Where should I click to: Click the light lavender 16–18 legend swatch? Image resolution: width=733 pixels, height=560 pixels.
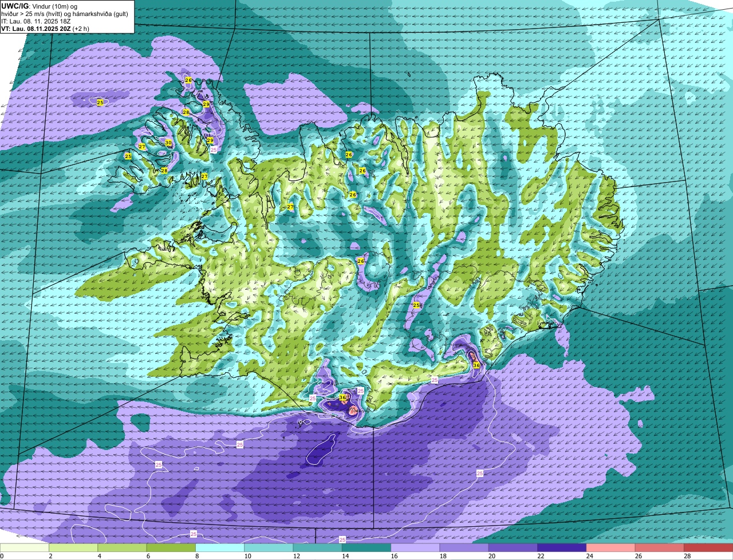tap(415, 548)
